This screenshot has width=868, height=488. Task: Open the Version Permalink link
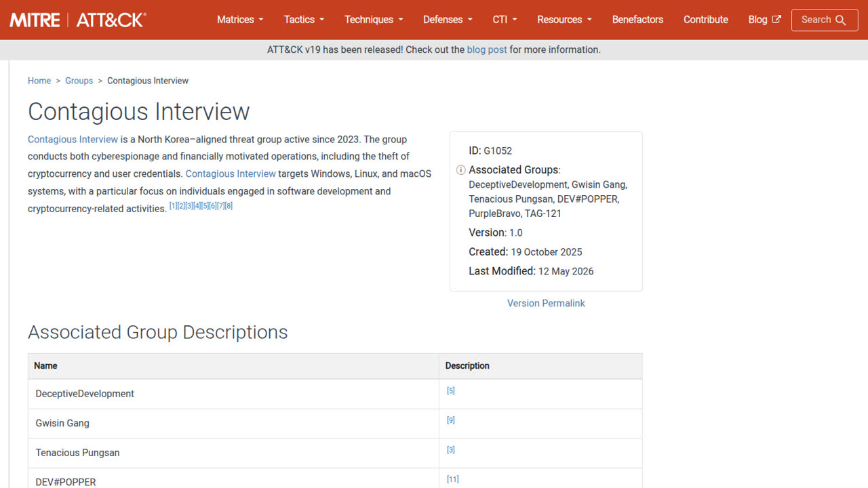point(546,303)
